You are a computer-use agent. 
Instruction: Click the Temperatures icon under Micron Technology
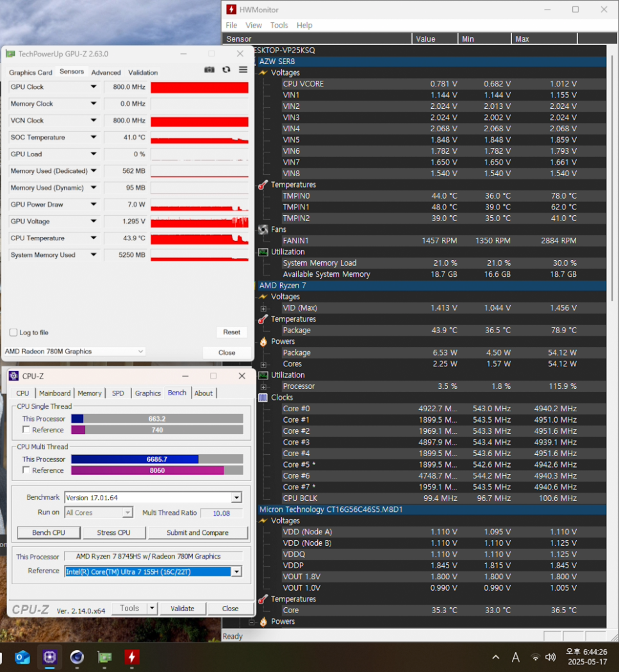263,599
